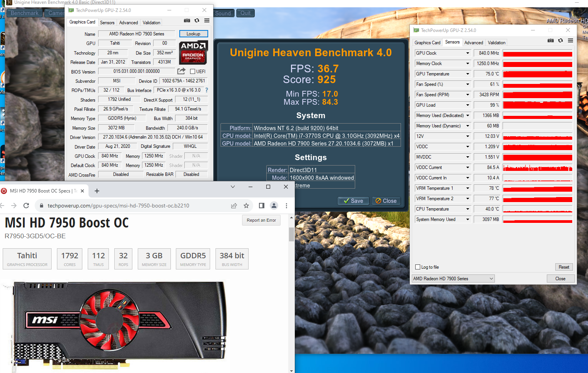Open the Bus Interface question mark help
The width and height of the screenshot is (588, 373).
click(x=207, y=90)
